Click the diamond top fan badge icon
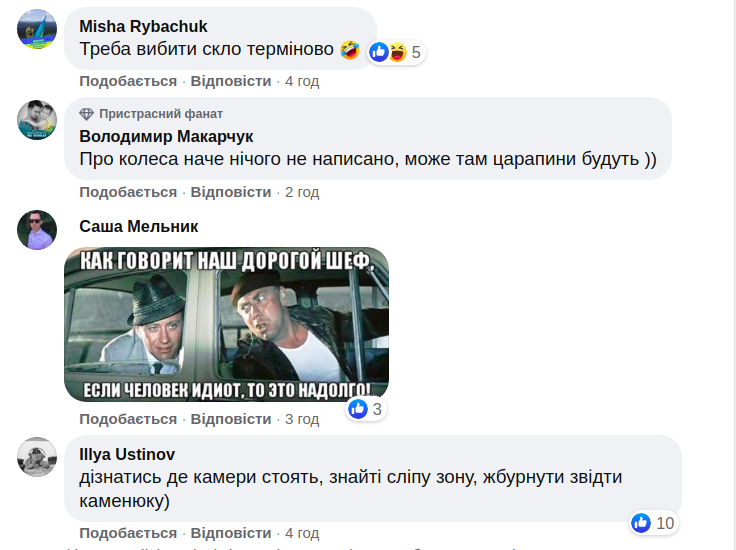Viewport: 736px width, 550px height. (x=87, y=114)
